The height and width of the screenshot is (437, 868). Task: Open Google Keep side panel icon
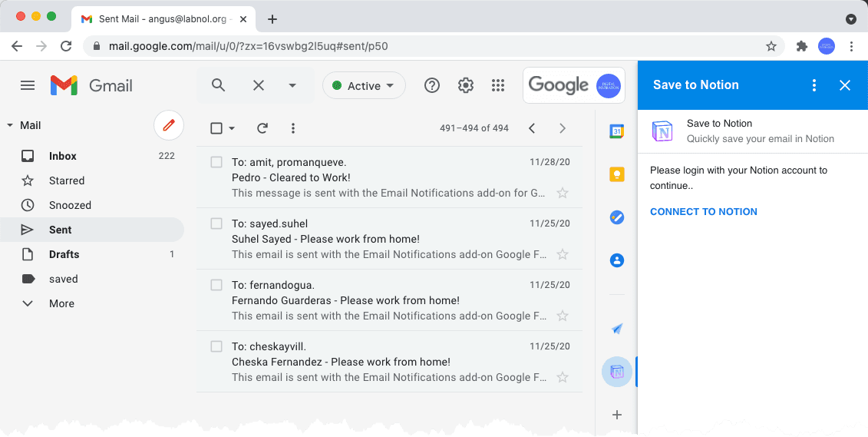(617, 174)
